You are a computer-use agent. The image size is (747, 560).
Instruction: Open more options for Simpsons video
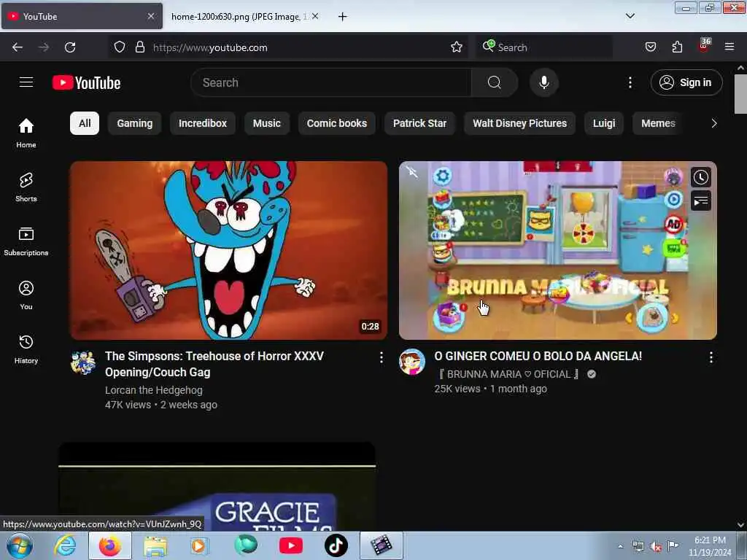pos(381,357)
